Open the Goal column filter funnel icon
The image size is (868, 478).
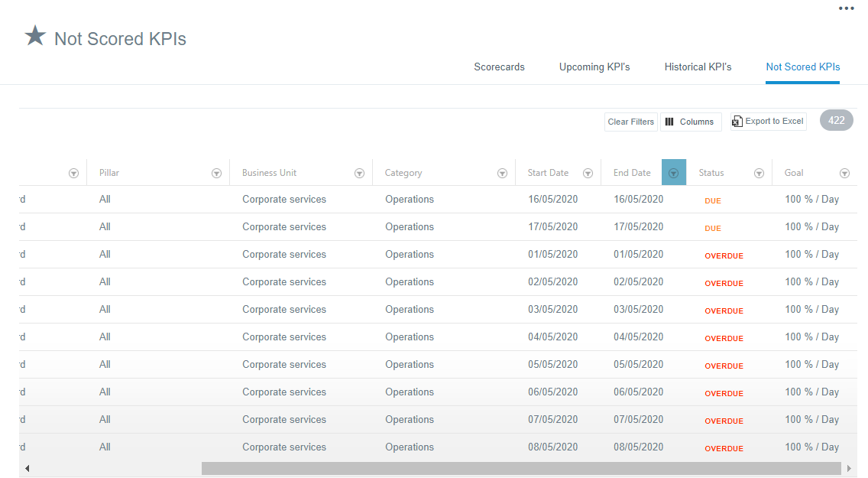(x=845, y=173)
